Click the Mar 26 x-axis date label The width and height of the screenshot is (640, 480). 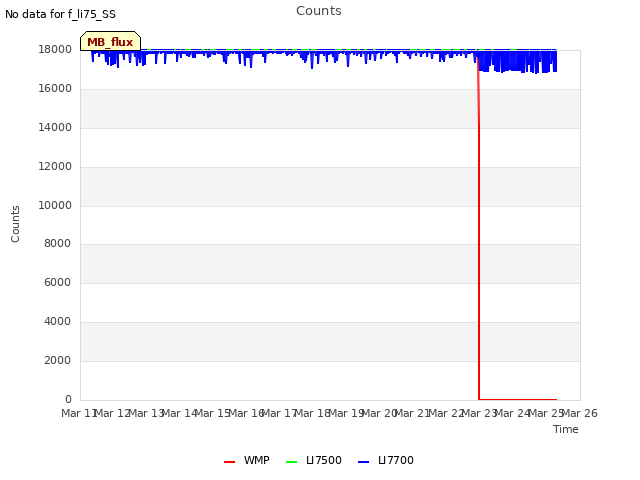580,413
